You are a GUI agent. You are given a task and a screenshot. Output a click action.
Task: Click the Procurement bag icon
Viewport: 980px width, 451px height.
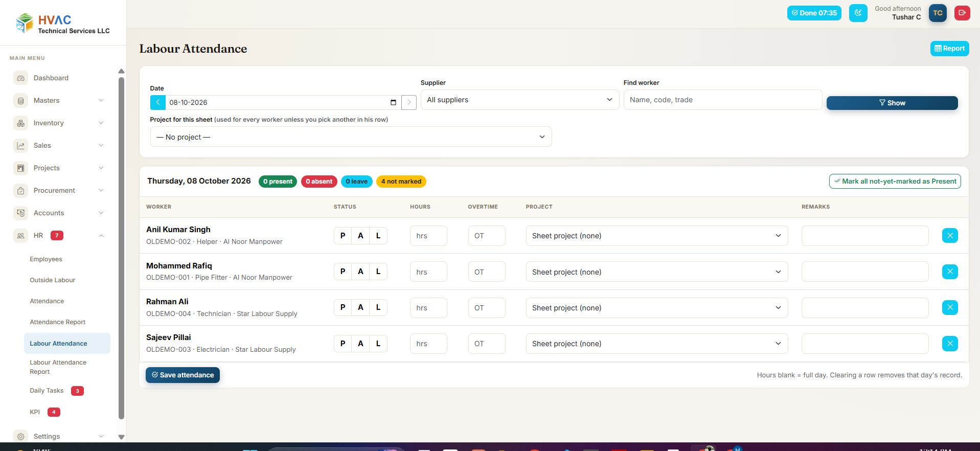pyautogui.click(x=21, y=191)
